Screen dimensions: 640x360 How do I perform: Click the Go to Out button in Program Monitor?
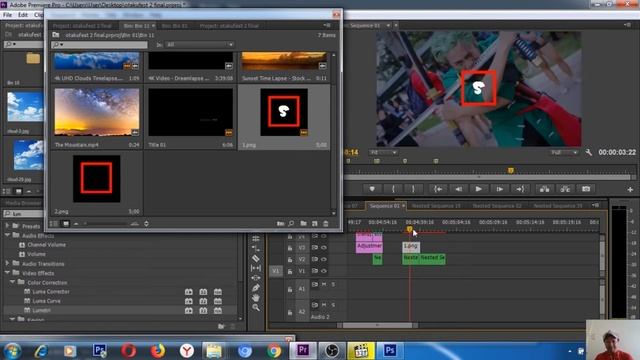pyautogui.click(x=520, y=189)
